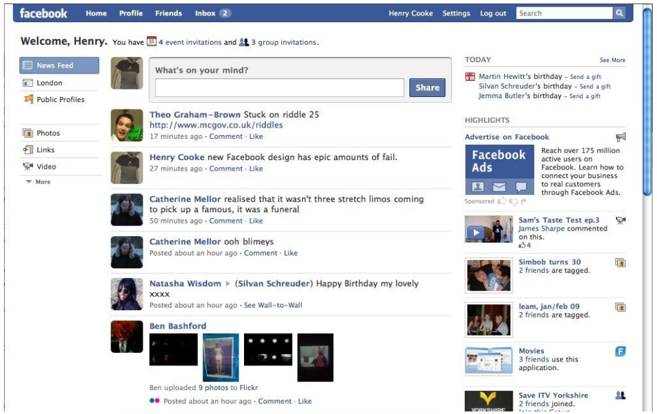Select Public Profiles in the sidebar

pos(59,99)
